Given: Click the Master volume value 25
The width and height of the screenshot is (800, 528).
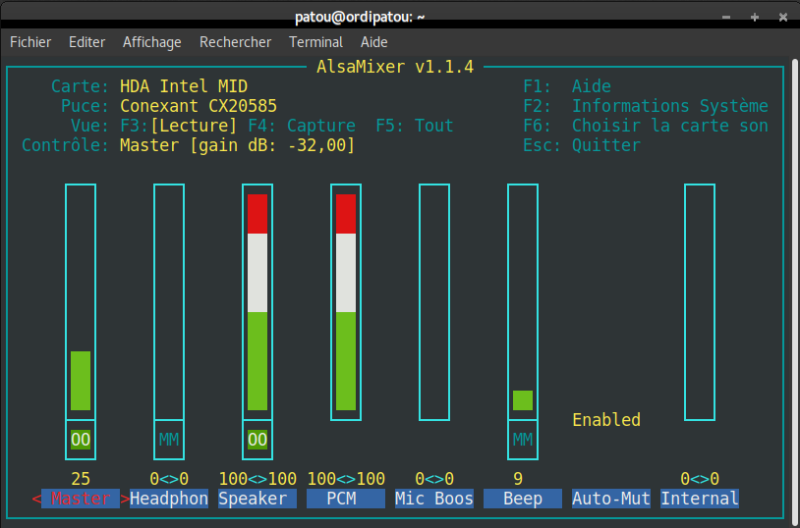Looking at the screenshot, I should (x=81, y=479).
